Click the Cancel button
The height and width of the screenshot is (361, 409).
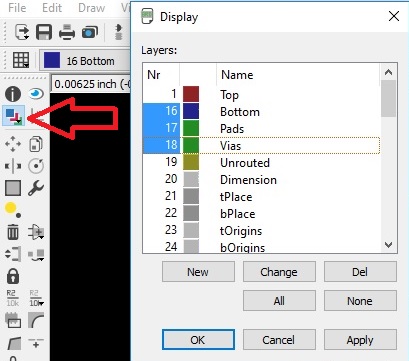point(279,340)
